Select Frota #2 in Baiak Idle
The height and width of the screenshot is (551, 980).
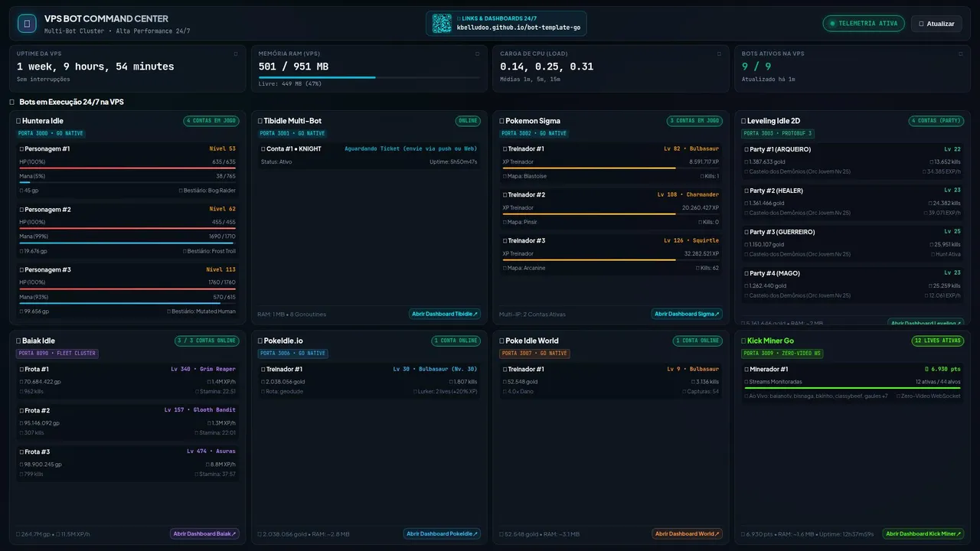tap(128, 421)
